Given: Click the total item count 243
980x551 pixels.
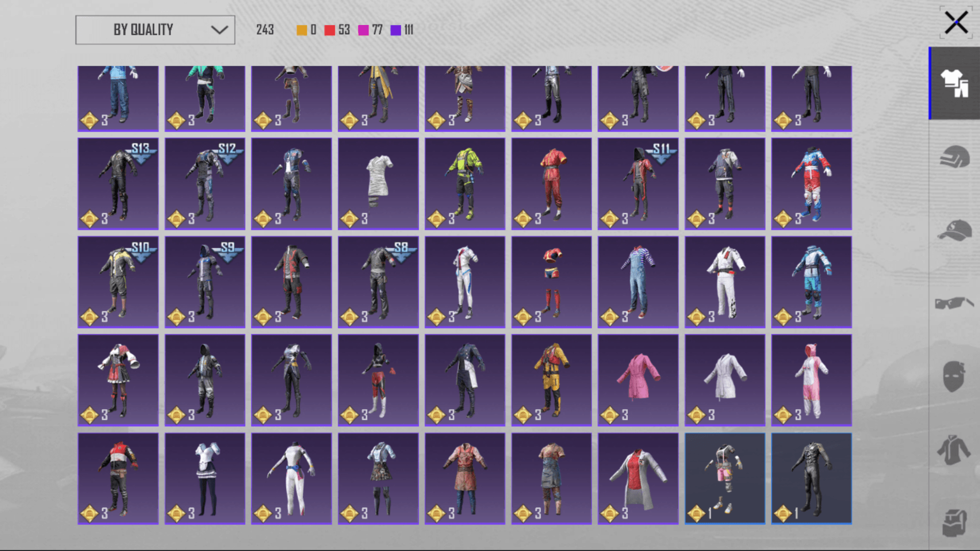Looking at the screenshot, I should click(x=265, y=30).
